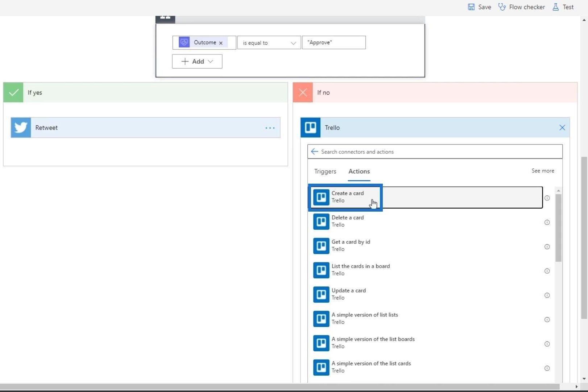This screenshot has height=392, width=588.
Task: Click Trello icon beside simple version of list lists
Action: click(321, 319)
